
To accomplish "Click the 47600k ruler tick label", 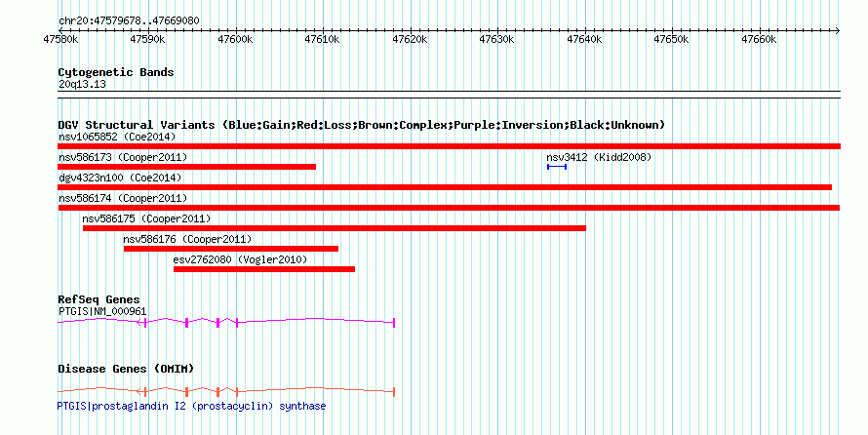I will (235, 40).
